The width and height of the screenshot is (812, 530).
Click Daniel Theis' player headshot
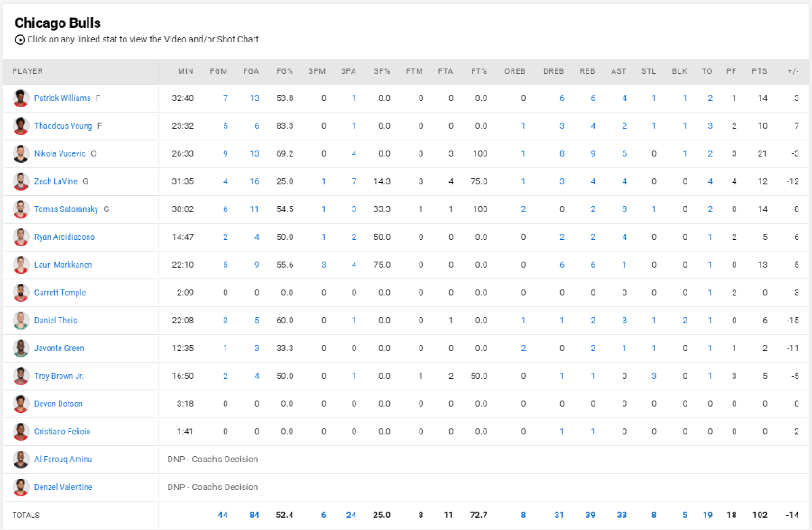21,321
